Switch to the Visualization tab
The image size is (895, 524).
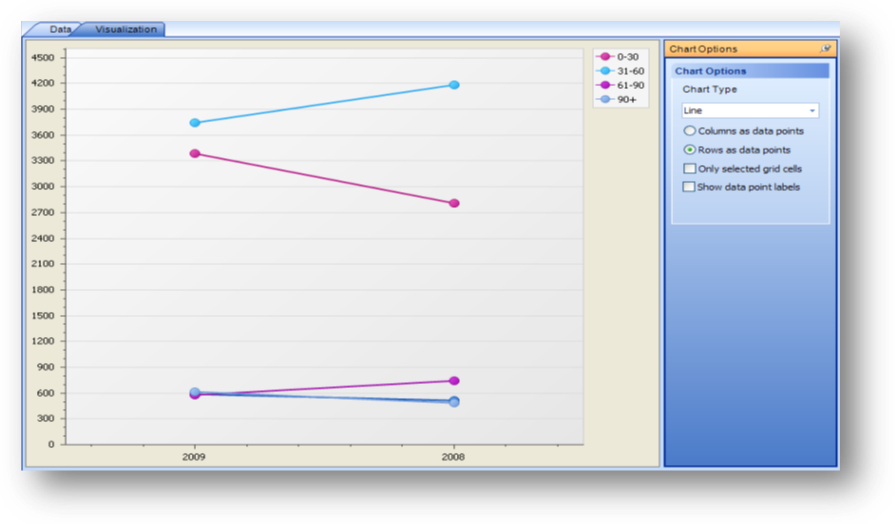[x=125, y=29]
